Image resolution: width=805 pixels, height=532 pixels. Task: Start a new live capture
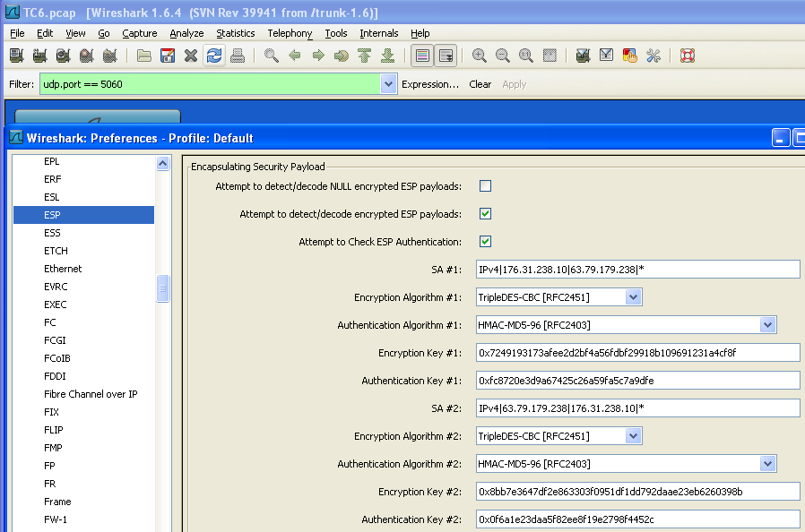coord(63,56)
